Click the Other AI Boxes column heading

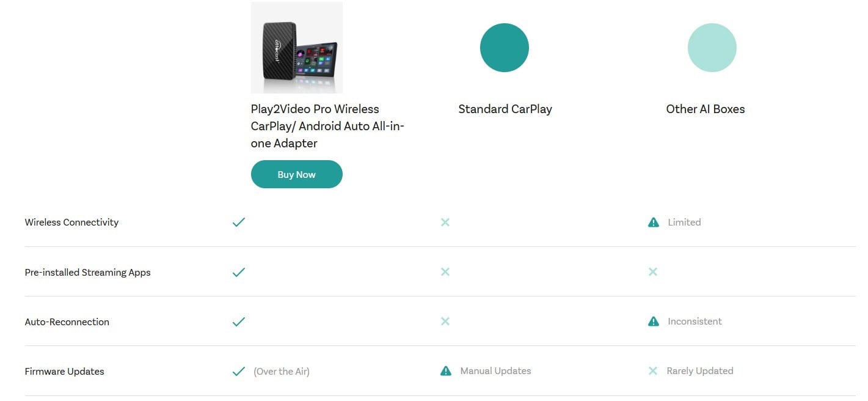(705, 109)
